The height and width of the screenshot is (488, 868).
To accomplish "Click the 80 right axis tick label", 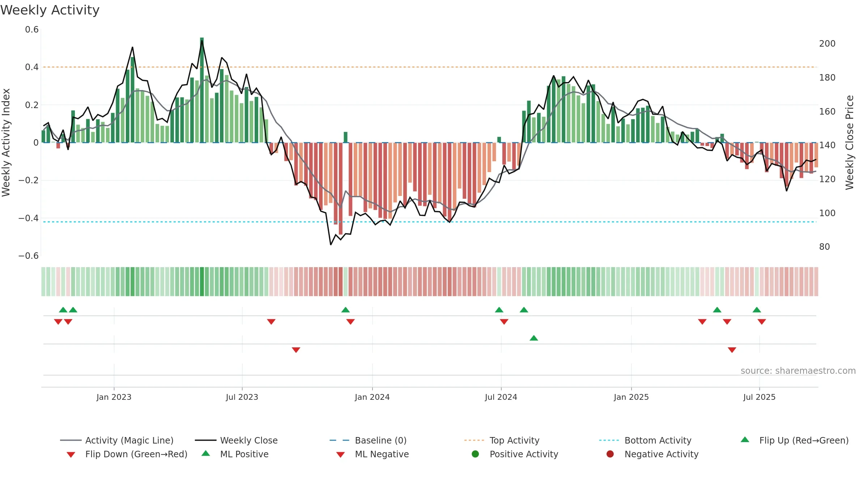I will click(x=825, y=247).
